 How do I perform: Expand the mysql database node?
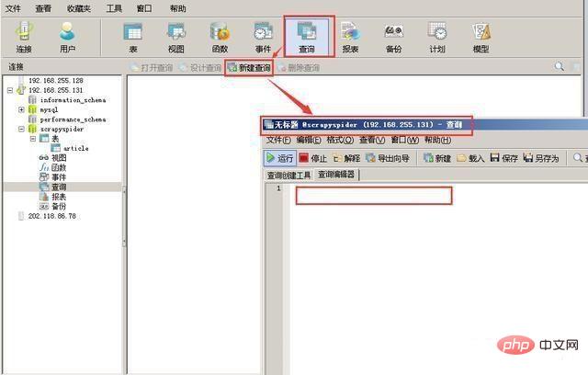click(x=21, y=110)
